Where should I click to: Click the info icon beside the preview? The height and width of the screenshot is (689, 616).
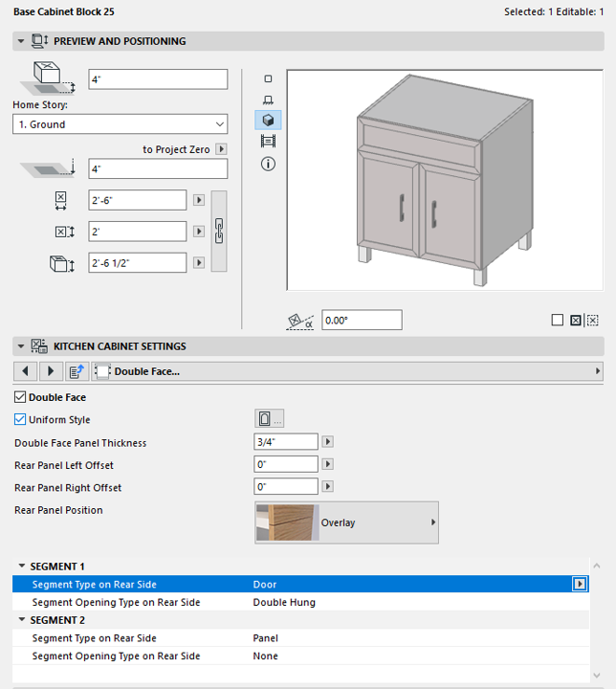click(x=268, y=164)
